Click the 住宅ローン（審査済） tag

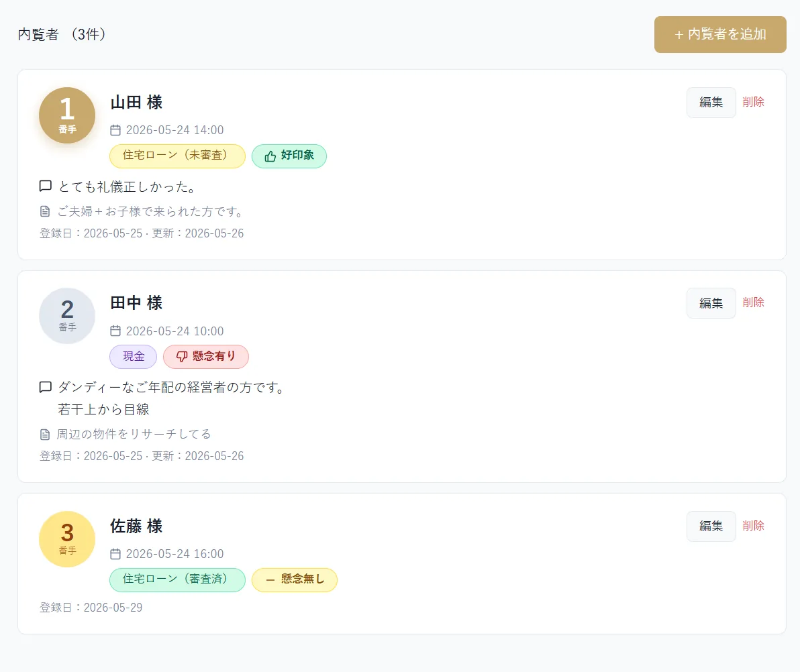pyautogui.click(x=177, y=579)
